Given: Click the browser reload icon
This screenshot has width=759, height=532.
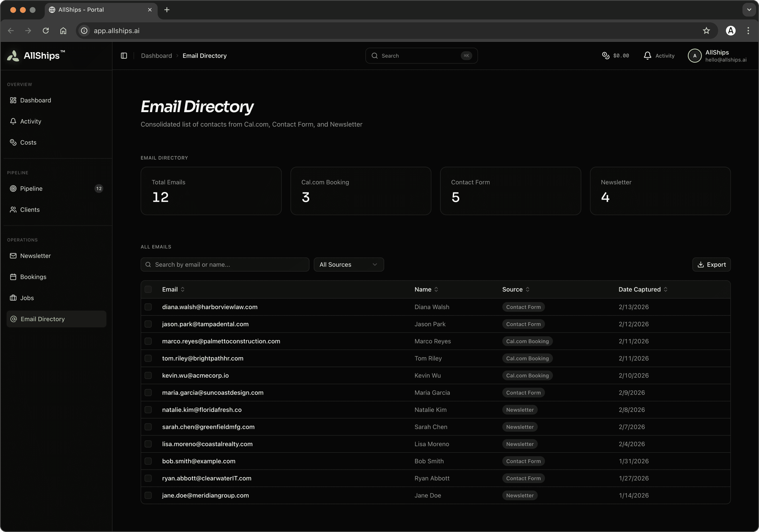Looking at the screenshot, I should tap(46, 31).
